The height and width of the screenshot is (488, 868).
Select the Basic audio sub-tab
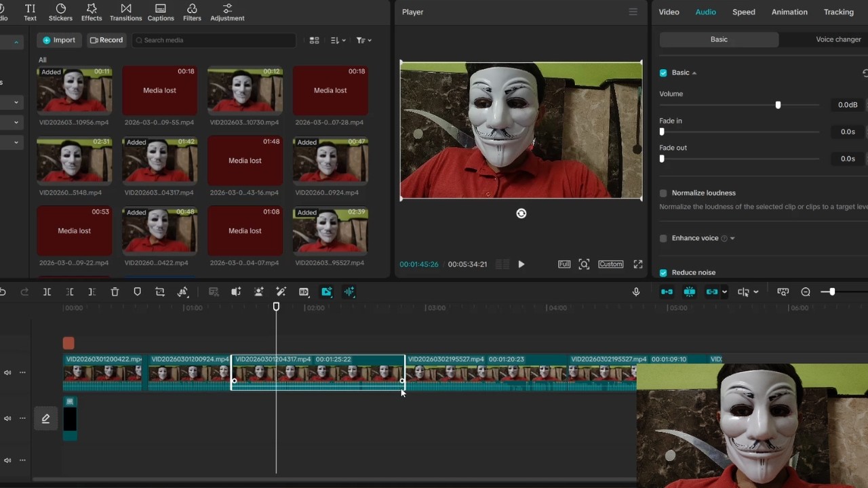point(719,39)
